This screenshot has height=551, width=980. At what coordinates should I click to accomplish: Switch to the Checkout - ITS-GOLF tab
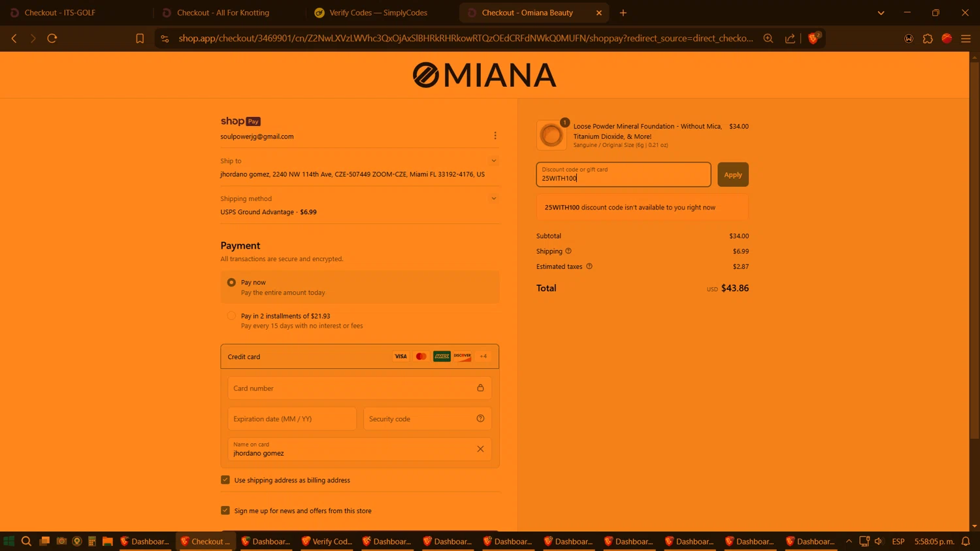(x=76, y=12)
